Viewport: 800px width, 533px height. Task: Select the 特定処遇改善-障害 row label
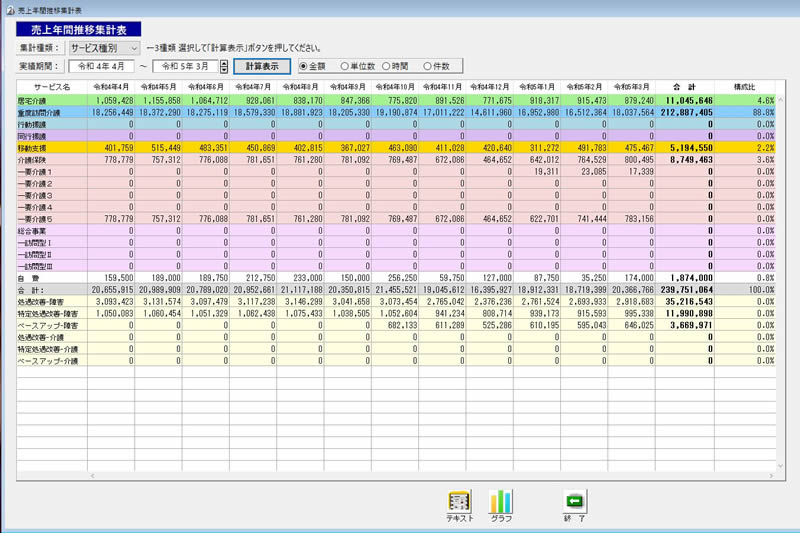tap(52, 314)
